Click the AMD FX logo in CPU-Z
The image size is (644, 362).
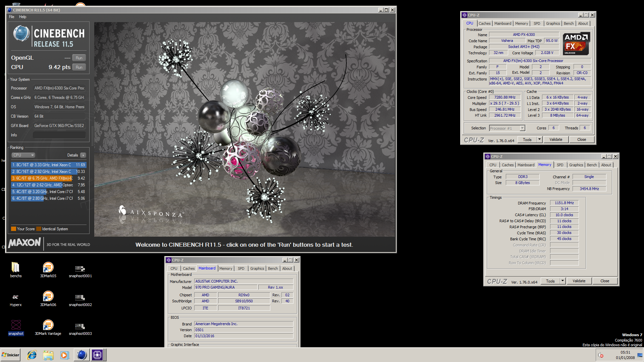576,44
